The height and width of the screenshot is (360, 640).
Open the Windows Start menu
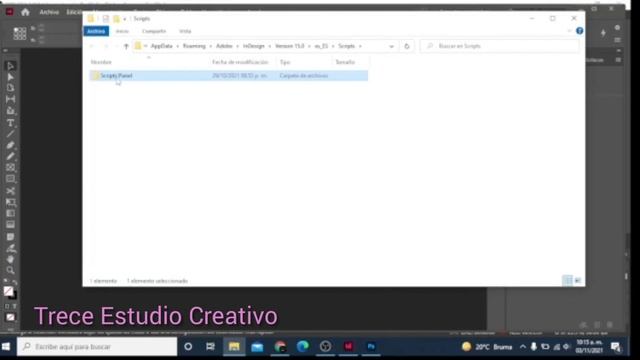coord(6,347)
